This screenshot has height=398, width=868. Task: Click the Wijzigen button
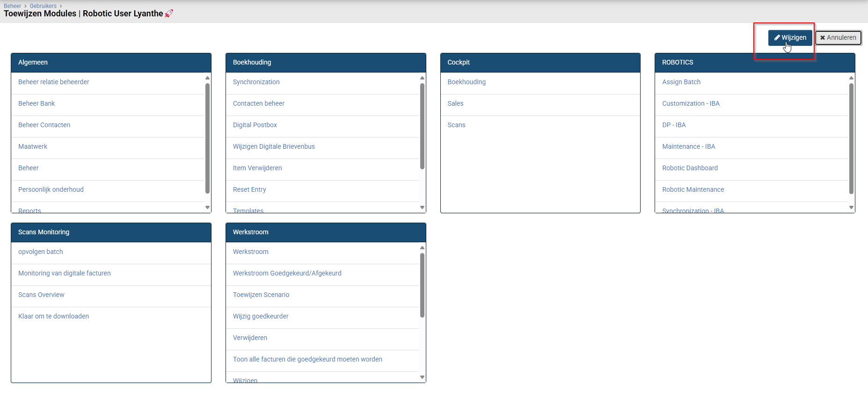coord(790,38)
